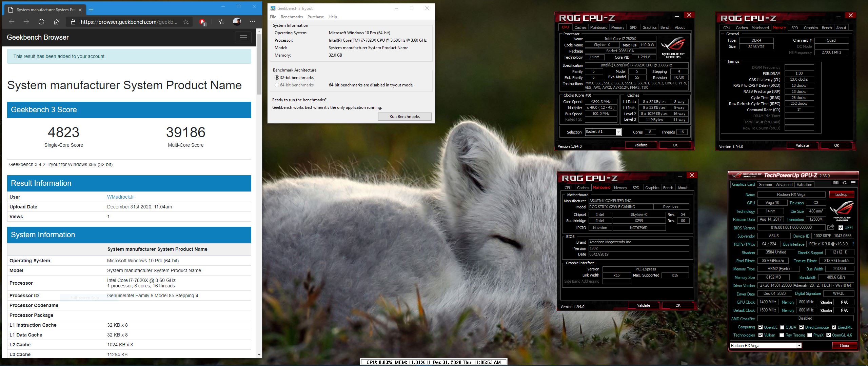868x366 pixels.
Task: Open browser settings ellipsis menu
Action: (253, 22)
